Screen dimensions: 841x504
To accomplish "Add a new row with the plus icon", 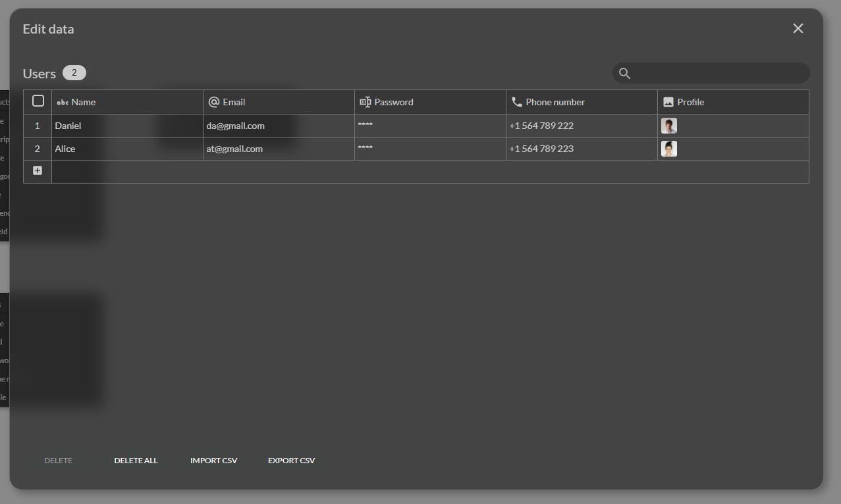I will [x=38, y=171].
